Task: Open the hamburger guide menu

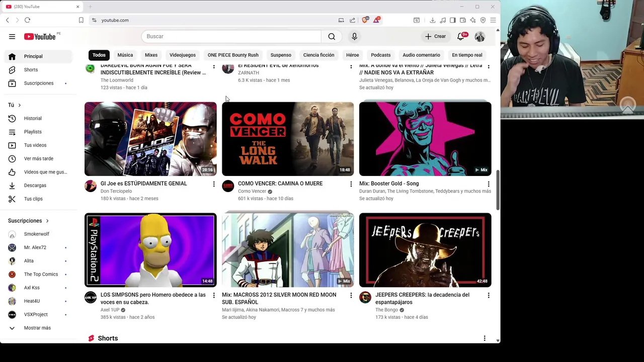Action: [x=12, y=36]
